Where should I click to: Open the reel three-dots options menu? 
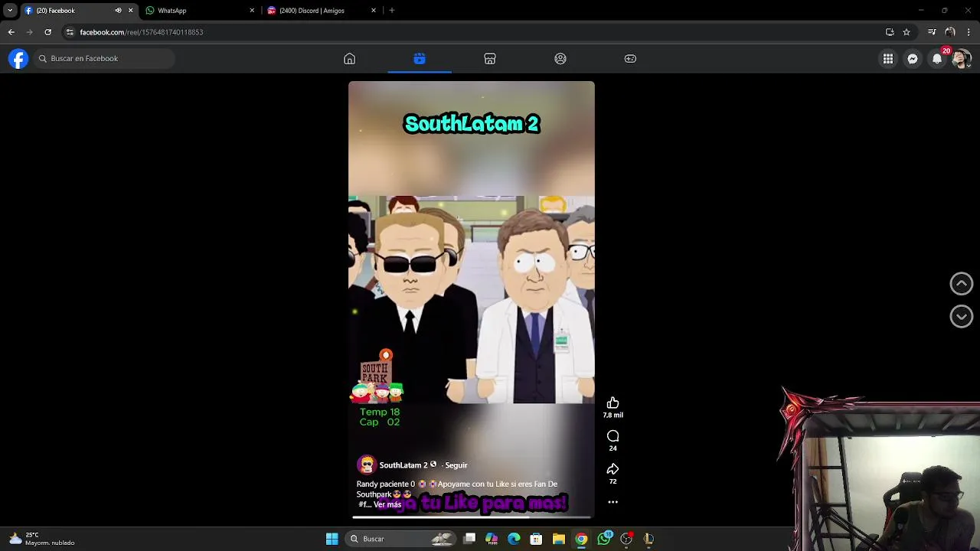point(612,502)
